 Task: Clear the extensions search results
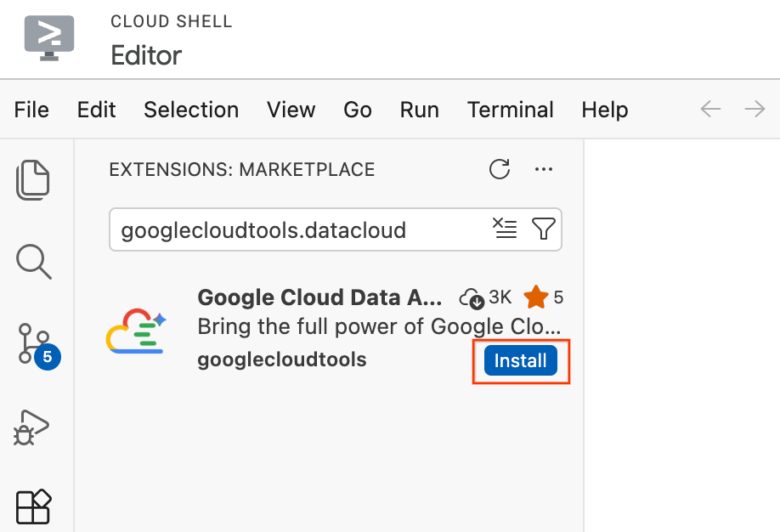tap(505, 229)
